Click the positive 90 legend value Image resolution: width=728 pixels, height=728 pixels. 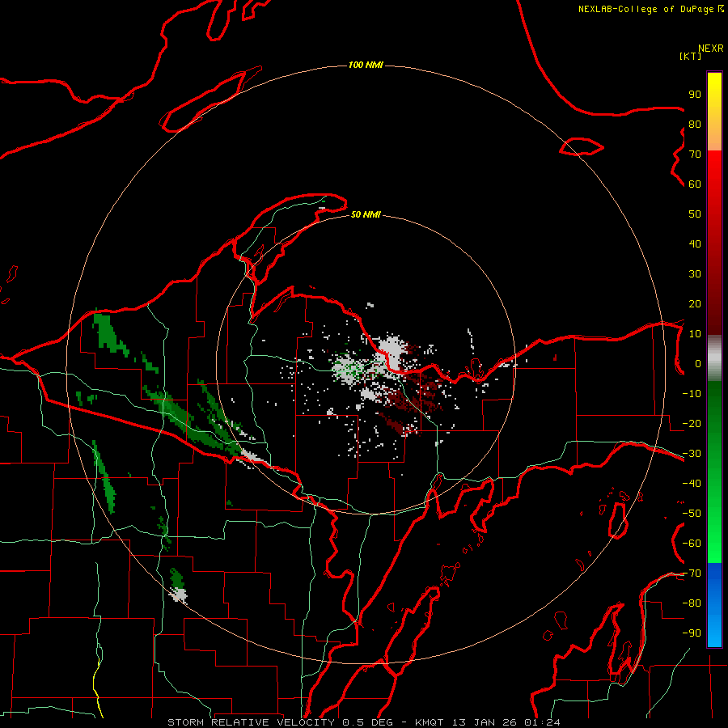pos(695,95)
